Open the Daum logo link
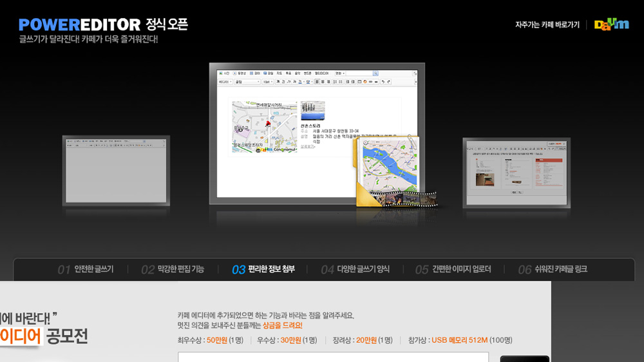Viewport: 644px width, 362px height. pos(612,24)
